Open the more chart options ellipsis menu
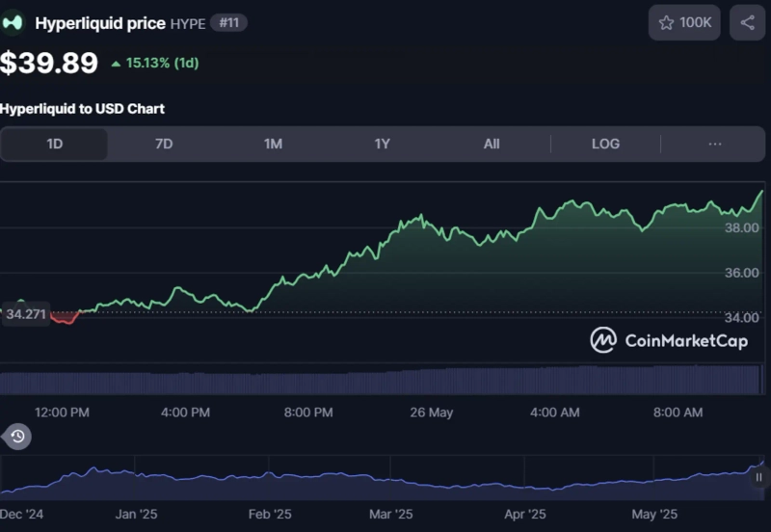This screenshot has width=771, height=532. 714,144
